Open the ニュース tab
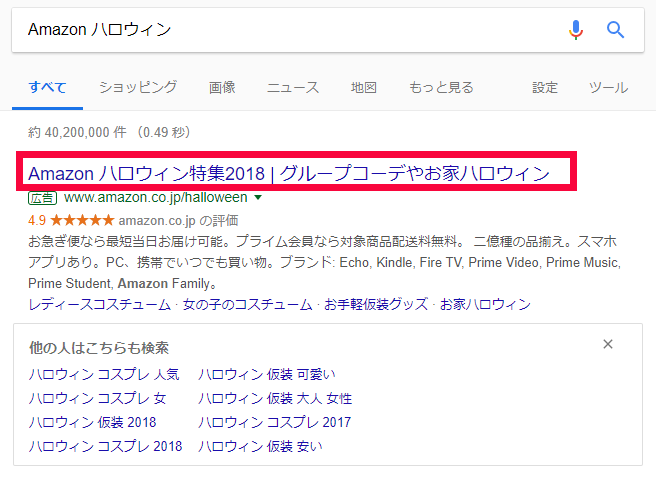This screenshot has height=480, width=656. pyautogui.click(x=293, y=87)
